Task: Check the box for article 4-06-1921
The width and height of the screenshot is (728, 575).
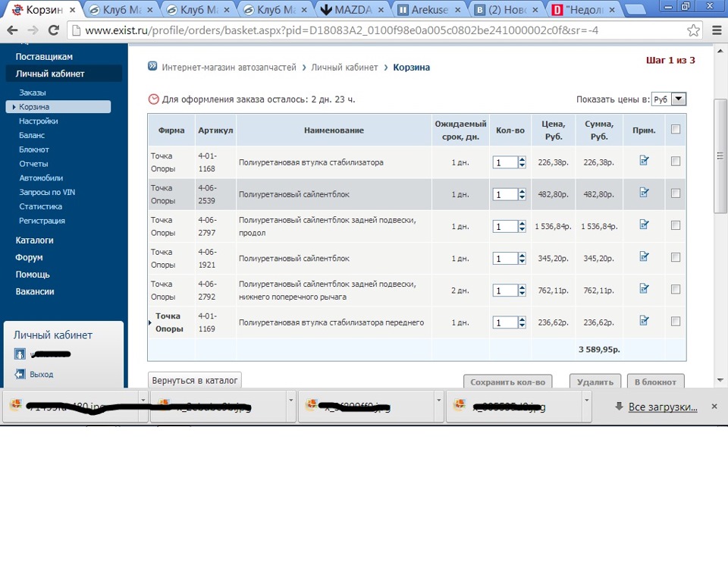Action: 676,257
